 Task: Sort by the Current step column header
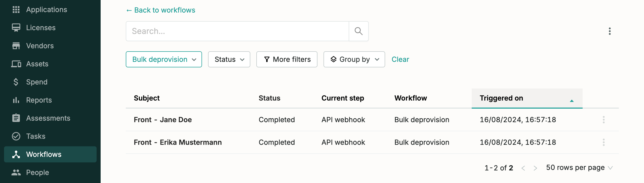[x=343, y=98]
